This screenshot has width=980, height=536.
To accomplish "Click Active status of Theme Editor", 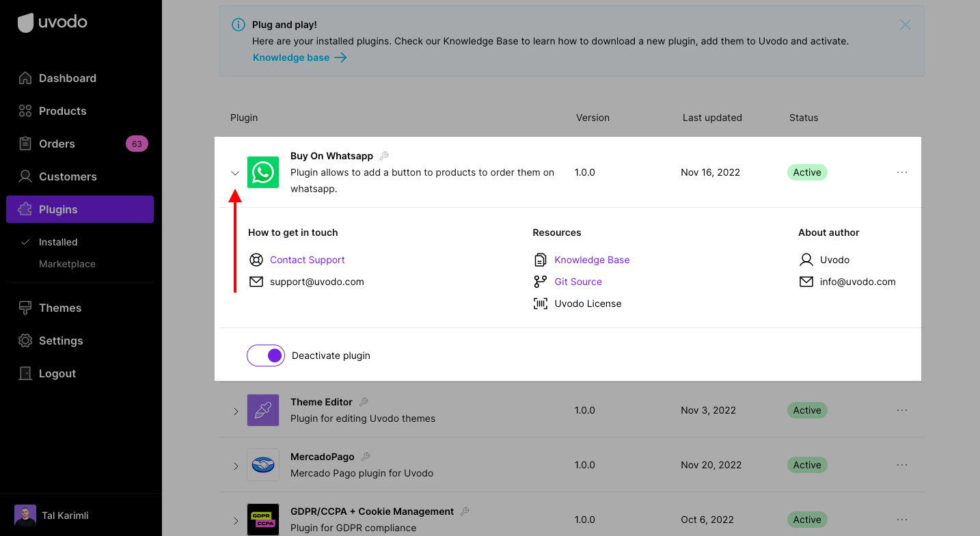I will click(x=807, y=410).
